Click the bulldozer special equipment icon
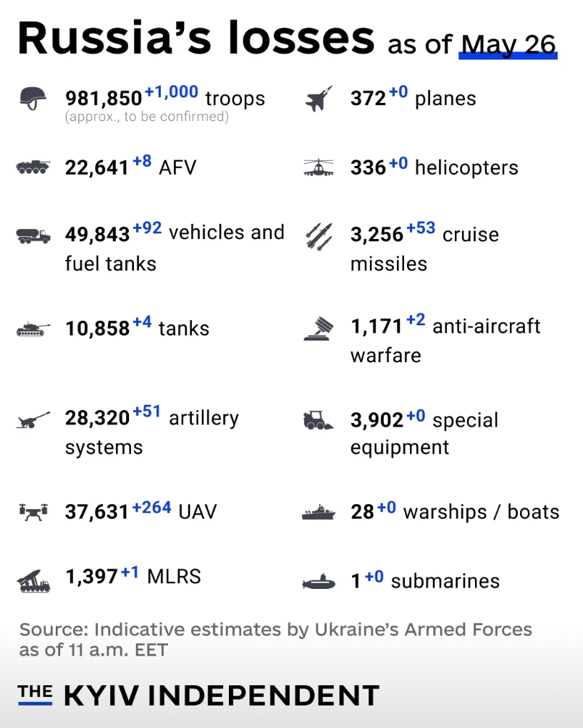 (x=318, y=419)
